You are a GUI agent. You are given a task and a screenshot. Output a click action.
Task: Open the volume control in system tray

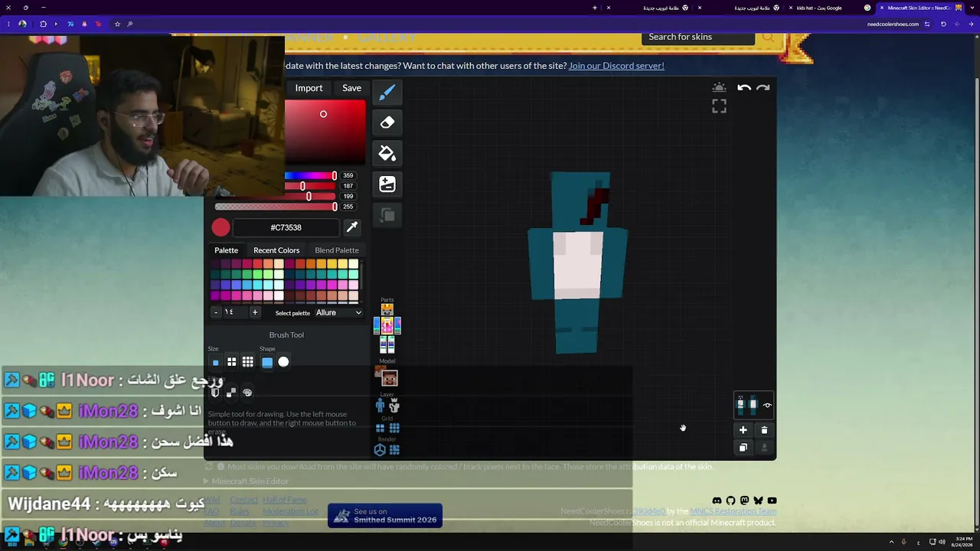(x=942, y=542)
